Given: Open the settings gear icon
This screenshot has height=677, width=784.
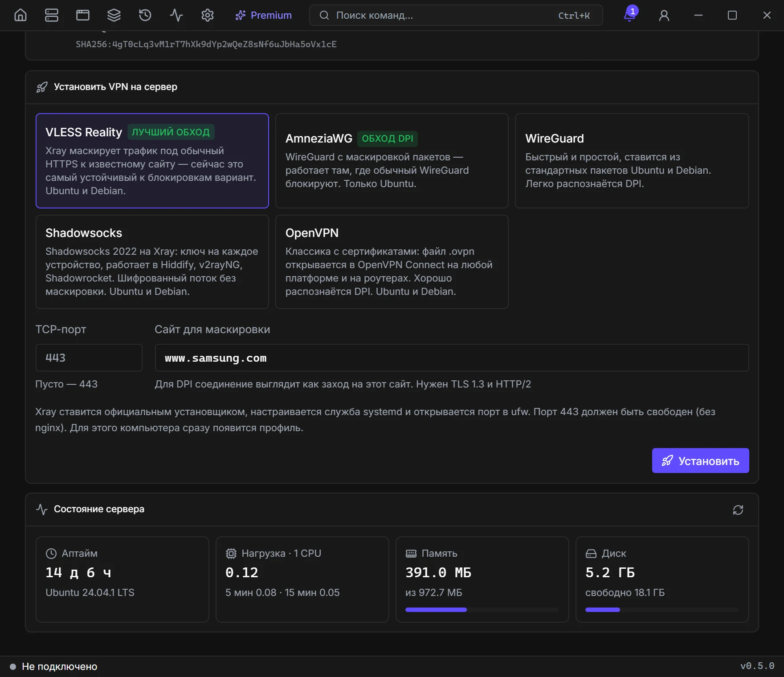Looking at the screenshot, I should point(208,15).
